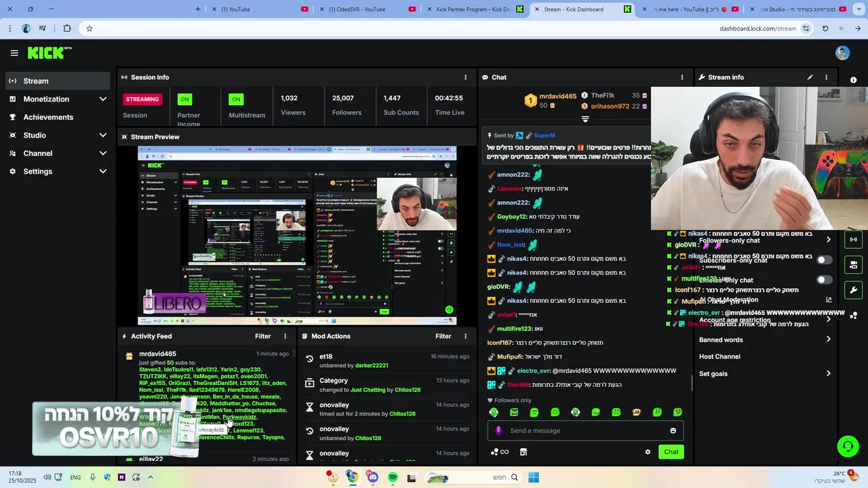Open Stream info panel three-dot menu
The height and width of the screenshot is (488, 868).
(826, 77)
